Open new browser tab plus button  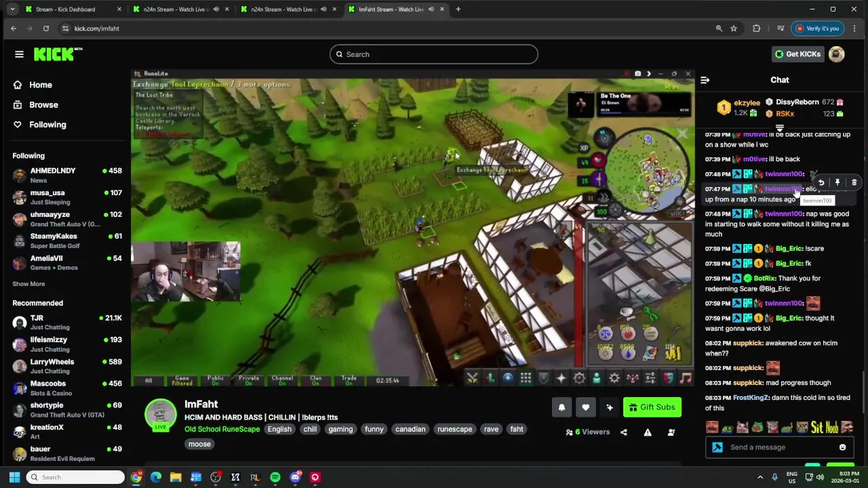click(458, 9)
